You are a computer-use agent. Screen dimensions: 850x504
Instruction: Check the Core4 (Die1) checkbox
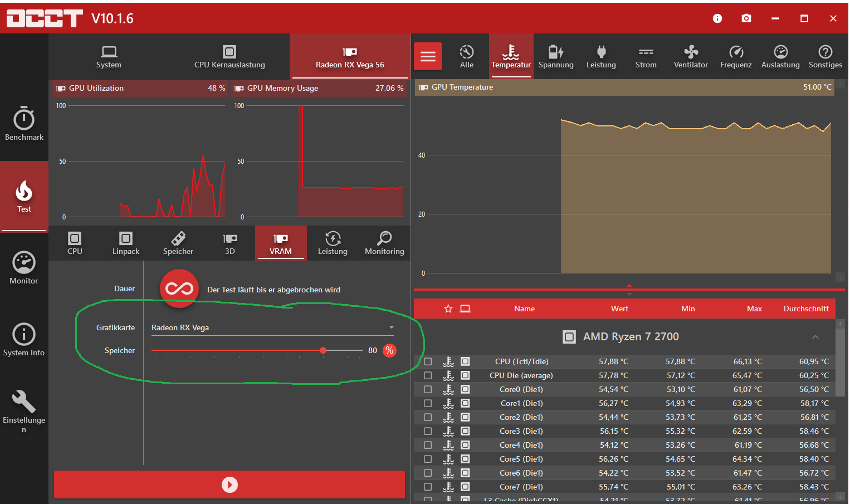[x=428, y=445]
